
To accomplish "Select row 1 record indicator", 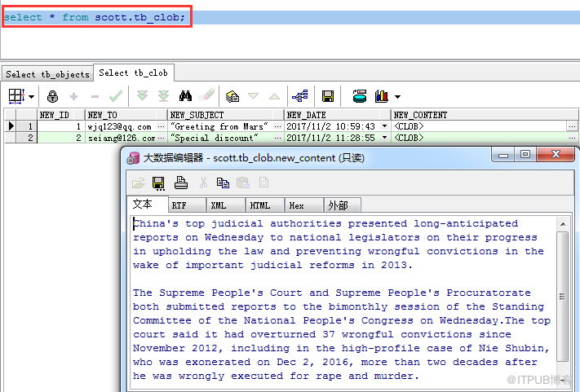I will (11, 126).
